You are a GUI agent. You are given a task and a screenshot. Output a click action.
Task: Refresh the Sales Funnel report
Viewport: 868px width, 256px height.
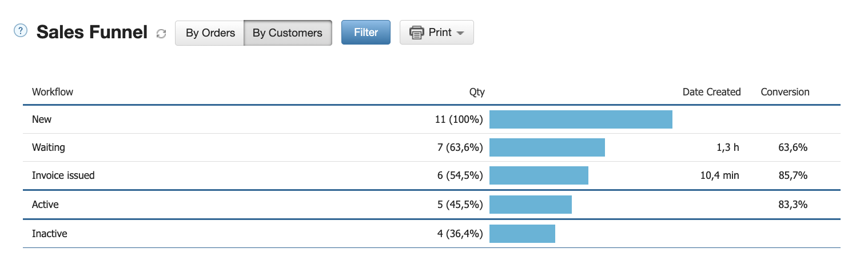[161, 34]
